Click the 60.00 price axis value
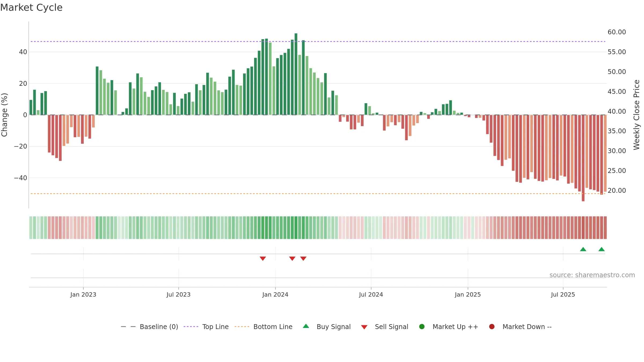This screenshot has width=644, height=362. 617,32
